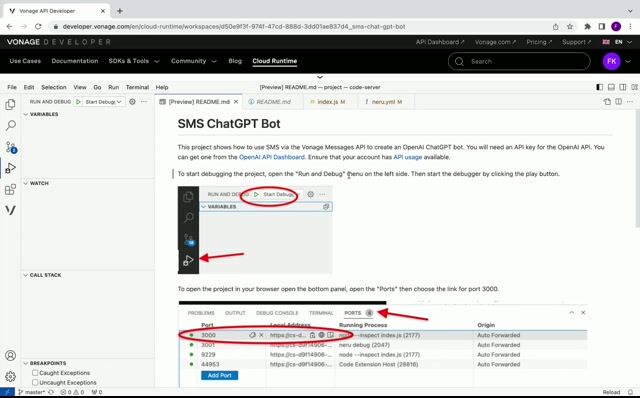Open the Terminal menu
The height and width of the screenshot is (398, 640).
[137, 87]
